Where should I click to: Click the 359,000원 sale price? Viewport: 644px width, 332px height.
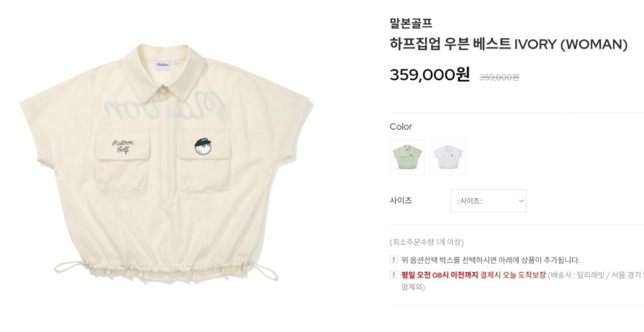click(x=430, y=75)
